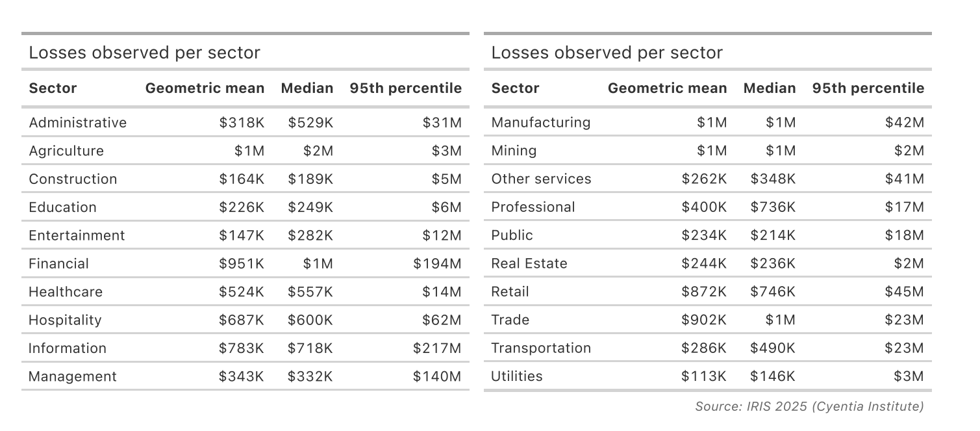
Task: Click the right table's 95th percentile header
Action: coord(868,88)
